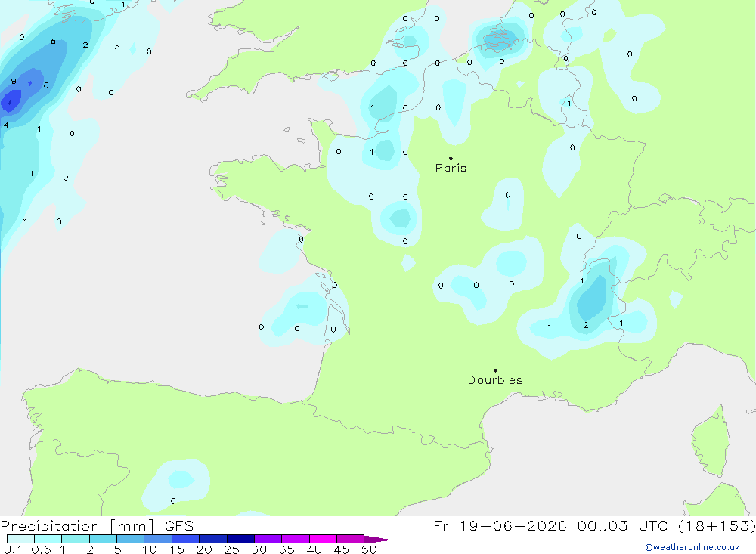Click the lightest 0.1 legend color swatch

[x=20, y=539]
